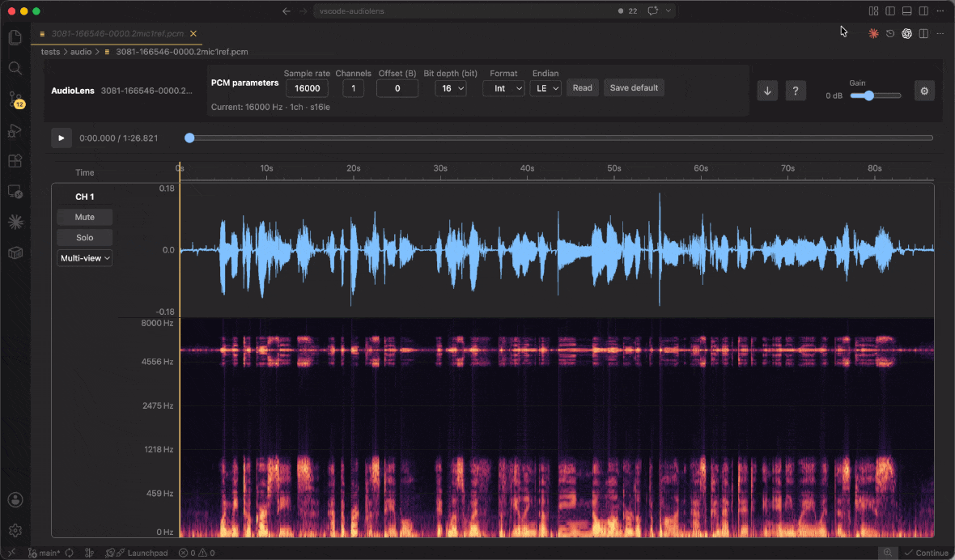Open AudioLens settings gear button
Screen dimensions: 955x560
click(924, 91)
